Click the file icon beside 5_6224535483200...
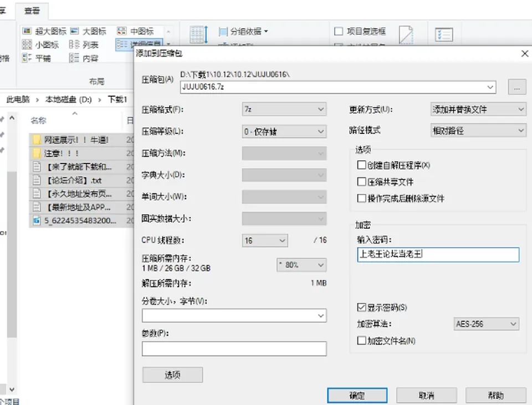 click(x=37, y=221)
